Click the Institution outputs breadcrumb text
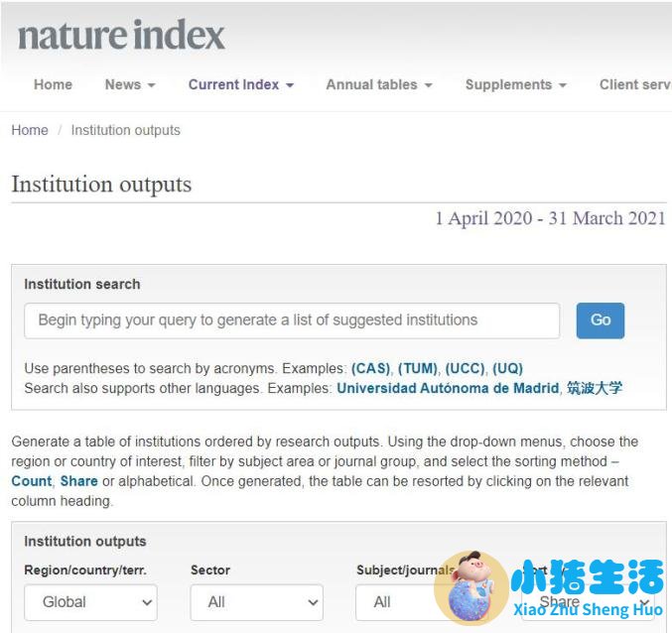 (126, 130)
